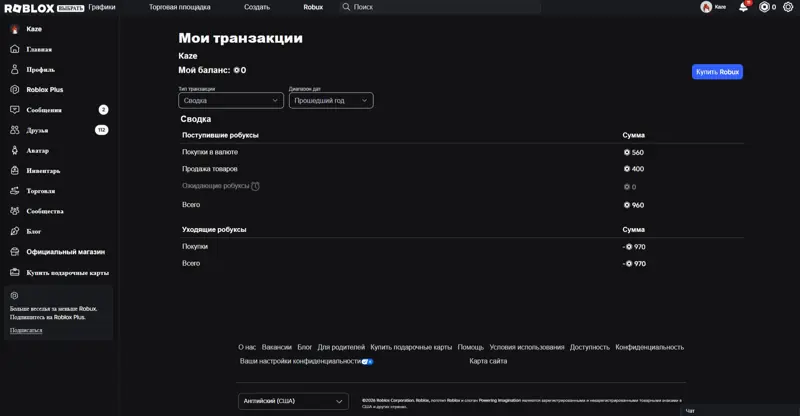Open the Создать top menu item
The width and height of the screenshot is (800, 416).
[x=257, y=7]
